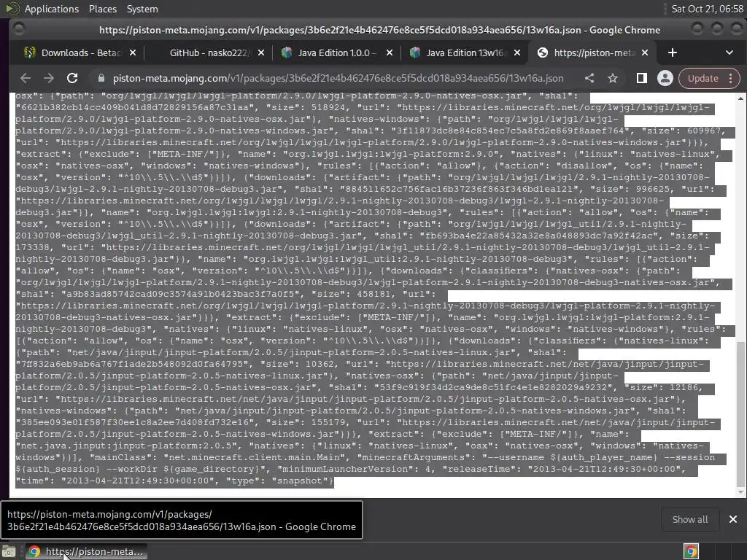Open a new tab with the plus

tap(673, 52)
